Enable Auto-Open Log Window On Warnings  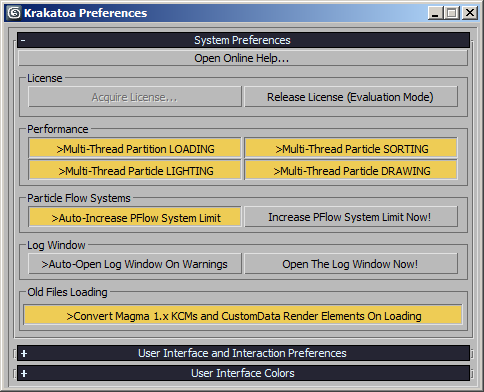(135, 264)
